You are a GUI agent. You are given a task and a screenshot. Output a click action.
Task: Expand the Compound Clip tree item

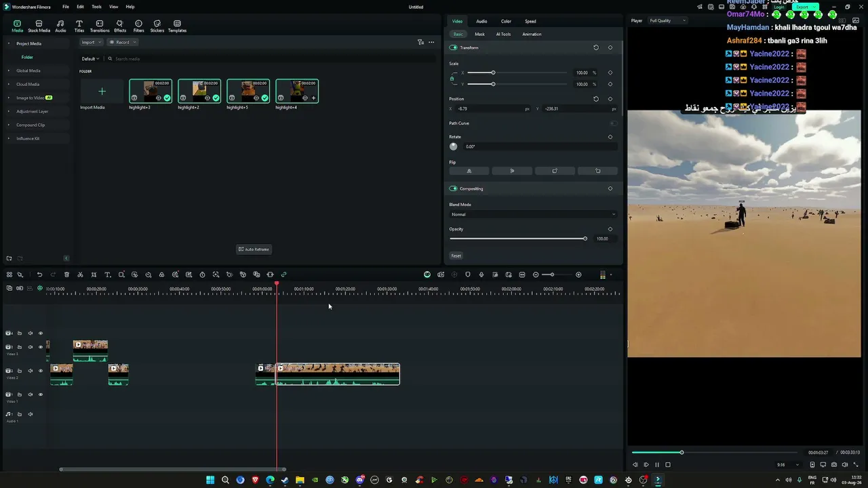[9, 125]
